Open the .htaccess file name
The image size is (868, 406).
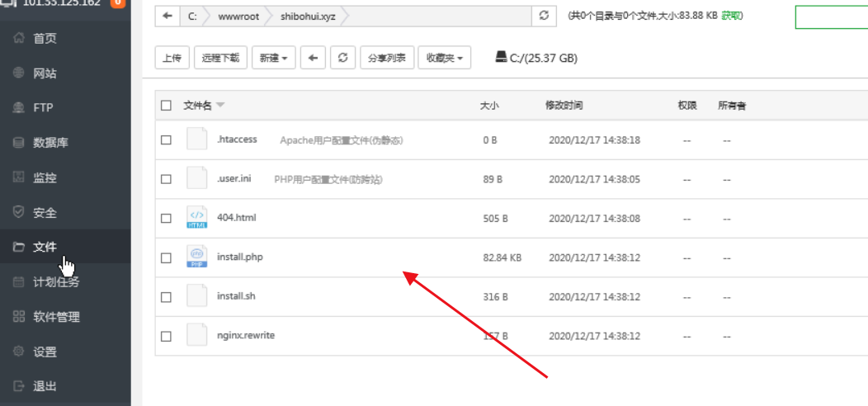tap(237, 139)
